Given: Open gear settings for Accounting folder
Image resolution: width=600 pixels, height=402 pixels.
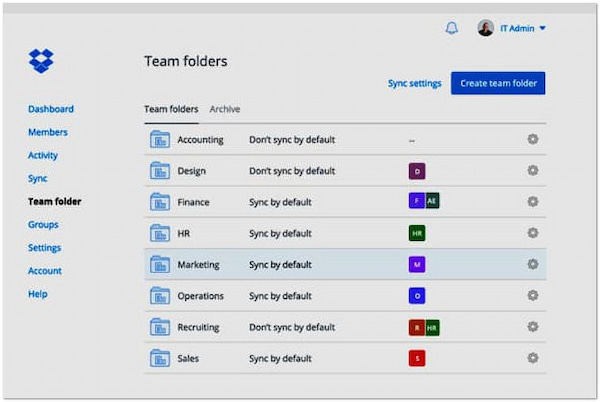Looking at the screenshot, I should [533, 139].
